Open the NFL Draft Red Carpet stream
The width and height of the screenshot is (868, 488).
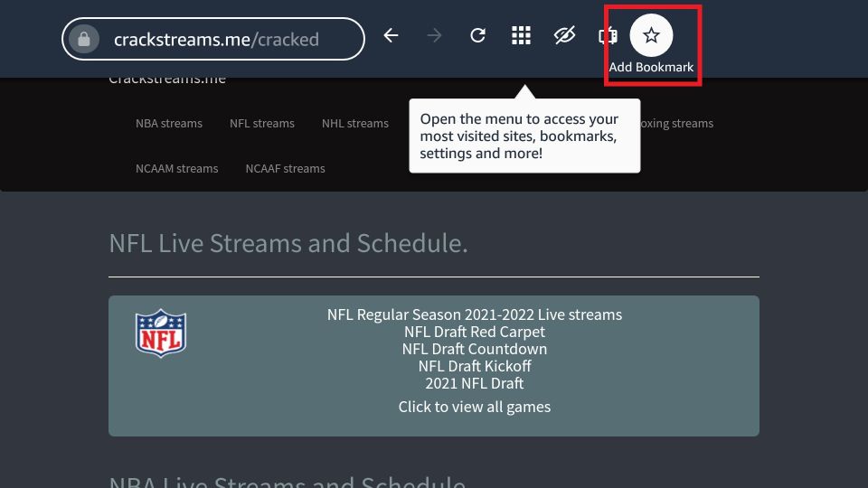click(475, 332)
